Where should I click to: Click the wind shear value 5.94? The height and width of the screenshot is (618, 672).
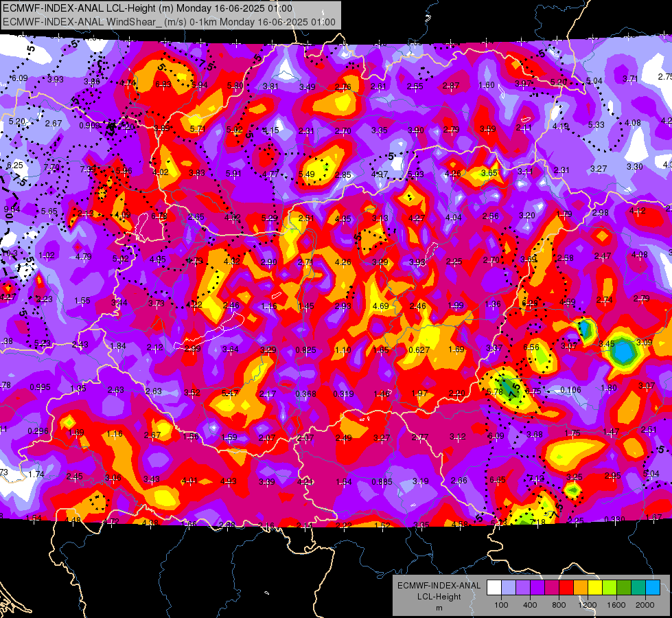[x=200, y=85]
